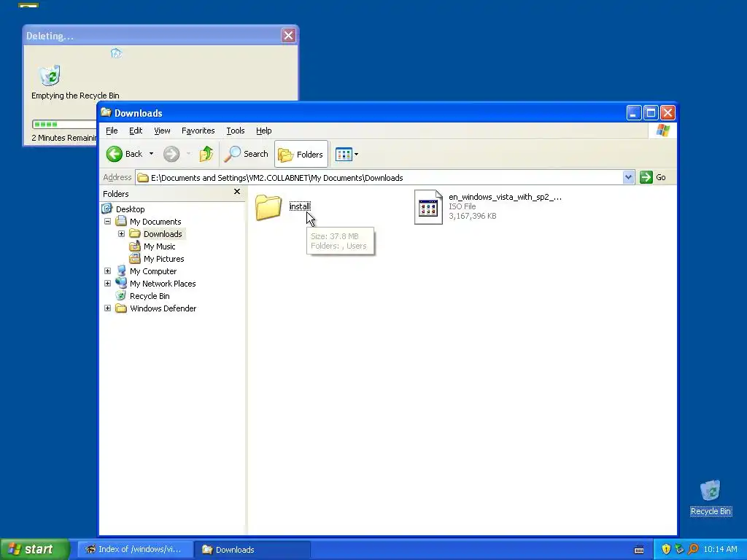Minimize the Downloads window
Screen dimensions: 747x560
tap(634, 113)
